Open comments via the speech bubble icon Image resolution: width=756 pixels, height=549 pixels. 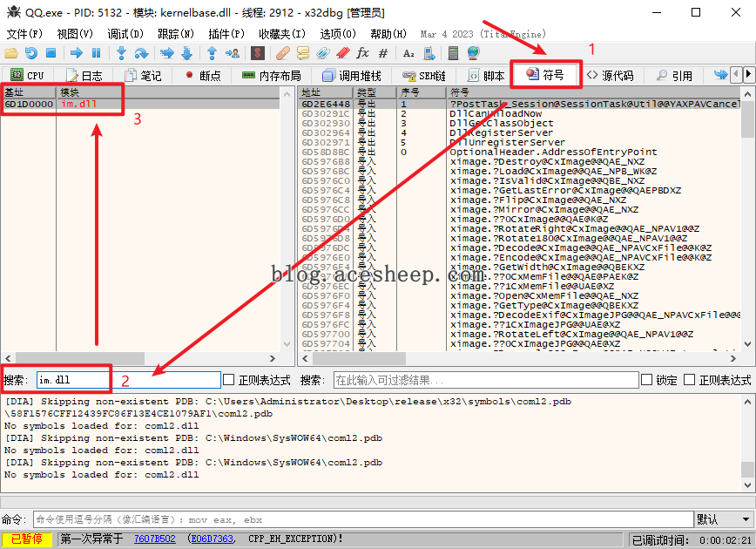click(x=303, y=53)
